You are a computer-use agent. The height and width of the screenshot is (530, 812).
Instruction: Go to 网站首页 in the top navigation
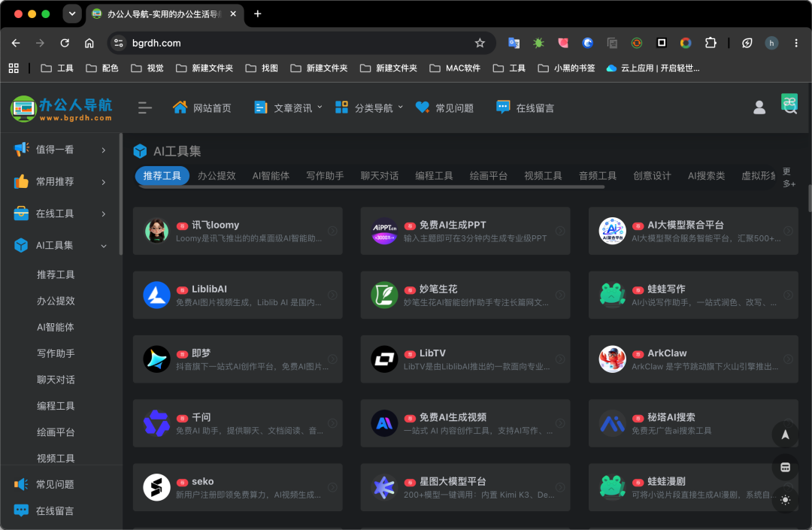coord(202,108)
